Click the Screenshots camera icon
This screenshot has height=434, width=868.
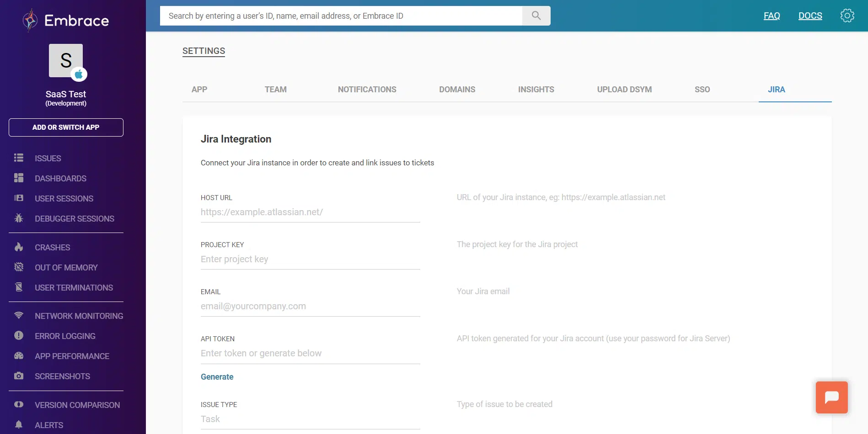click(x=19, y=376)
